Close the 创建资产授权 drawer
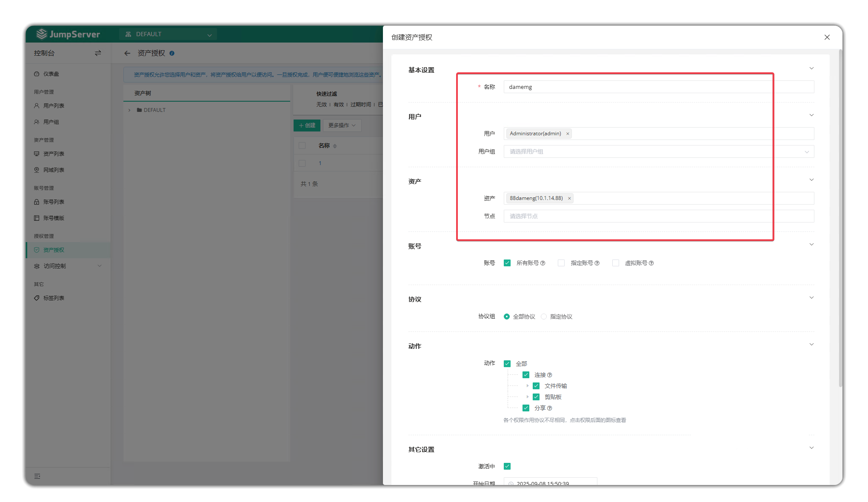The image size is (868, 502). tap(827, 37)
